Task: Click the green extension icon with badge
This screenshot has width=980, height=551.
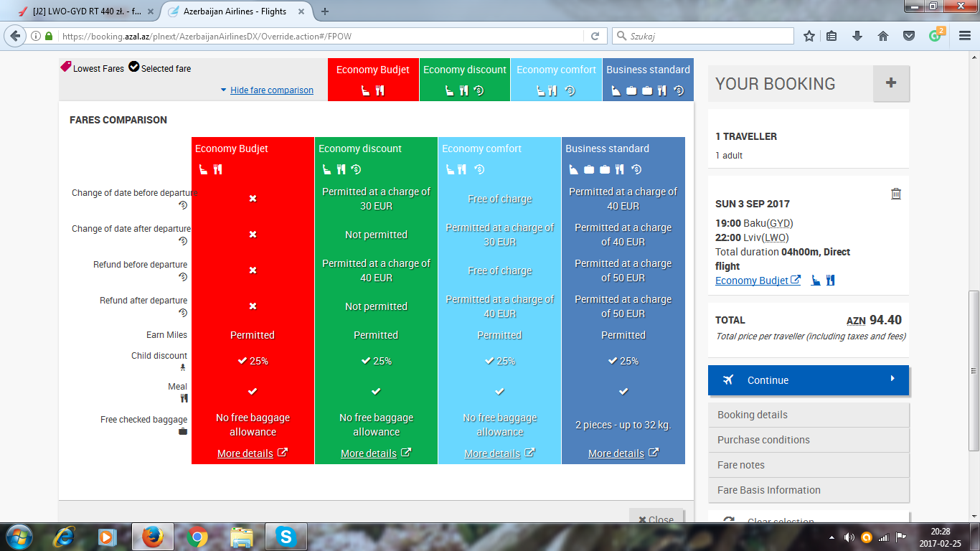Action: coord(936,34)
